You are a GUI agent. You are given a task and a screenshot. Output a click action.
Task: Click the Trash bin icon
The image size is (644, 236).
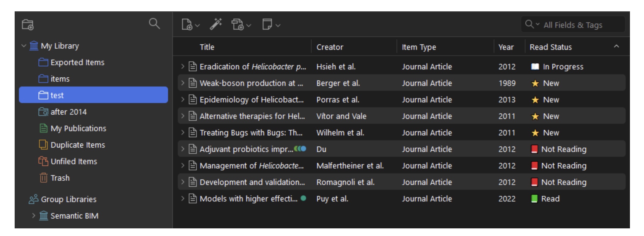(x=43, y=178)
